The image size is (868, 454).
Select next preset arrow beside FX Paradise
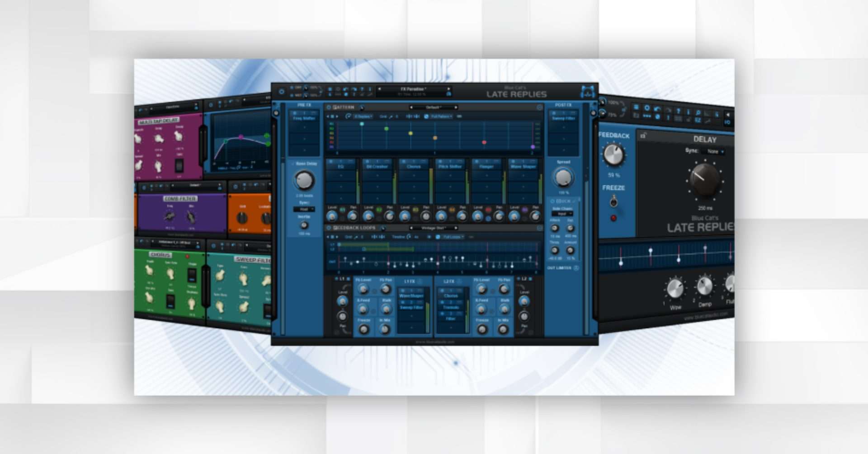(x=448, y=89)
